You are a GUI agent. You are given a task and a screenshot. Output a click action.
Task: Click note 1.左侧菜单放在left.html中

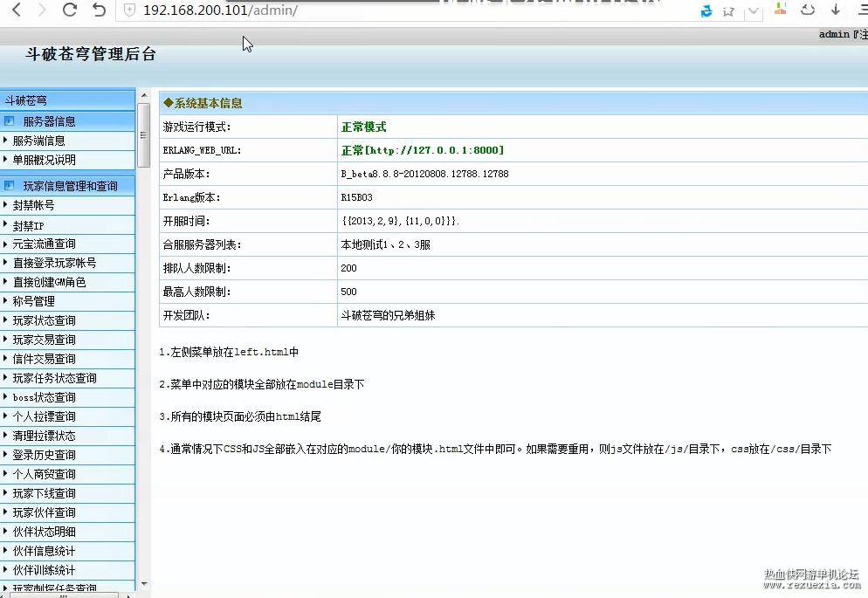tap(229, 352)
